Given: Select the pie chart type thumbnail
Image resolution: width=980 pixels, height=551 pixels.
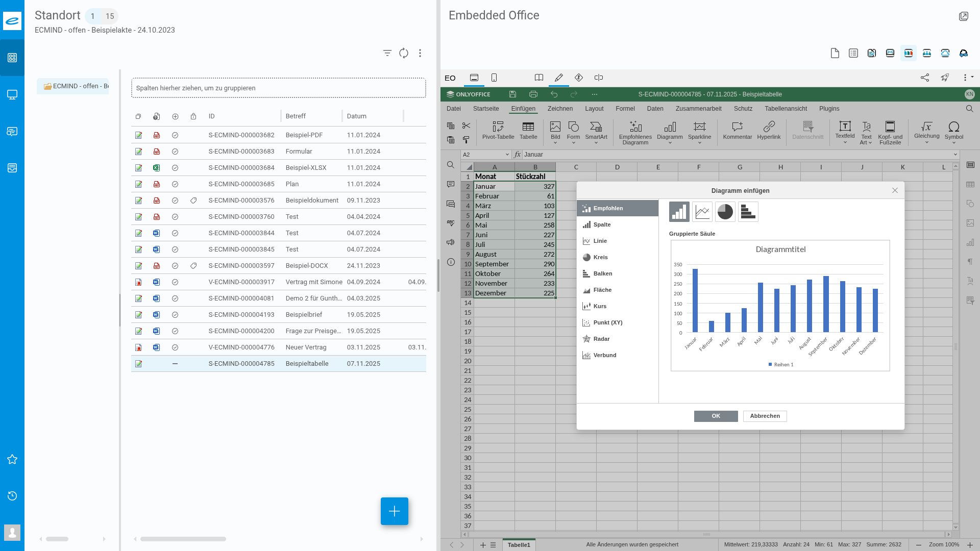Looking at the screenshot, I should point(725,212).
